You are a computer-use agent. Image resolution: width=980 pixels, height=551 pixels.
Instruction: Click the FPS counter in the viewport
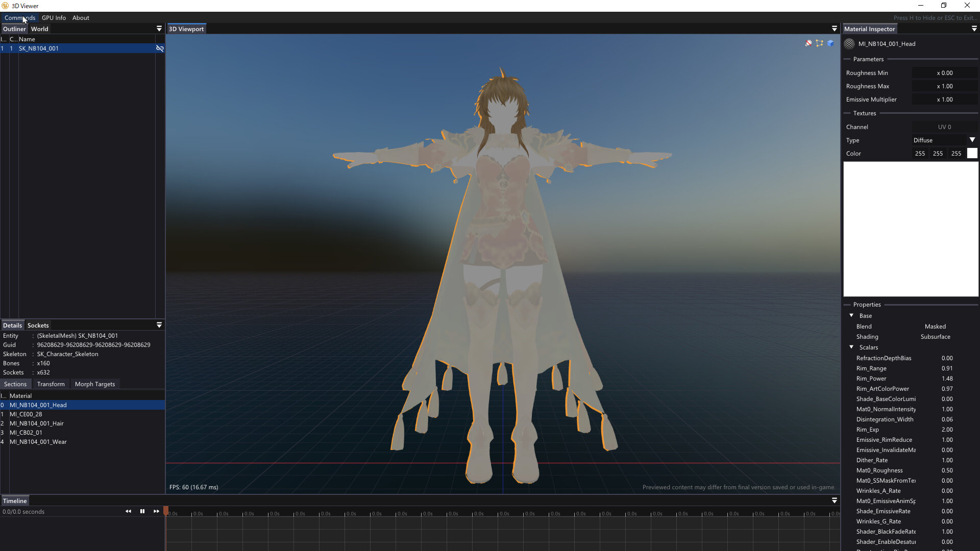193,487
